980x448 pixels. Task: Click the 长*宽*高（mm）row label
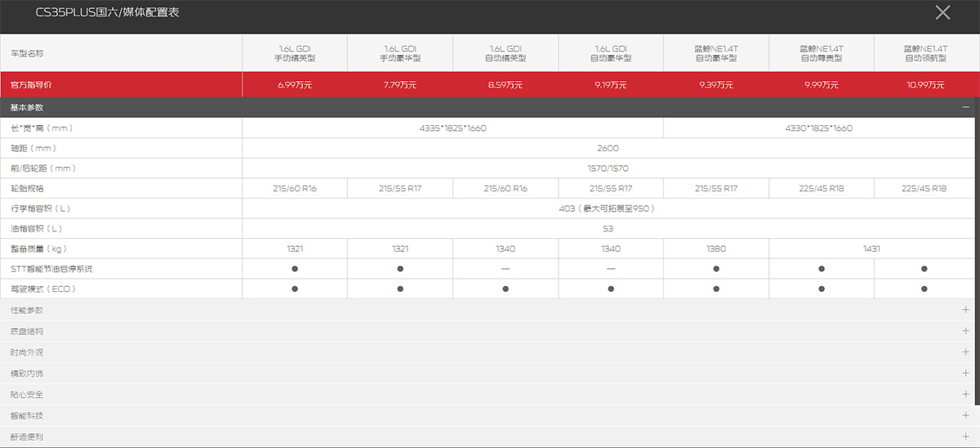pos(43,128)
